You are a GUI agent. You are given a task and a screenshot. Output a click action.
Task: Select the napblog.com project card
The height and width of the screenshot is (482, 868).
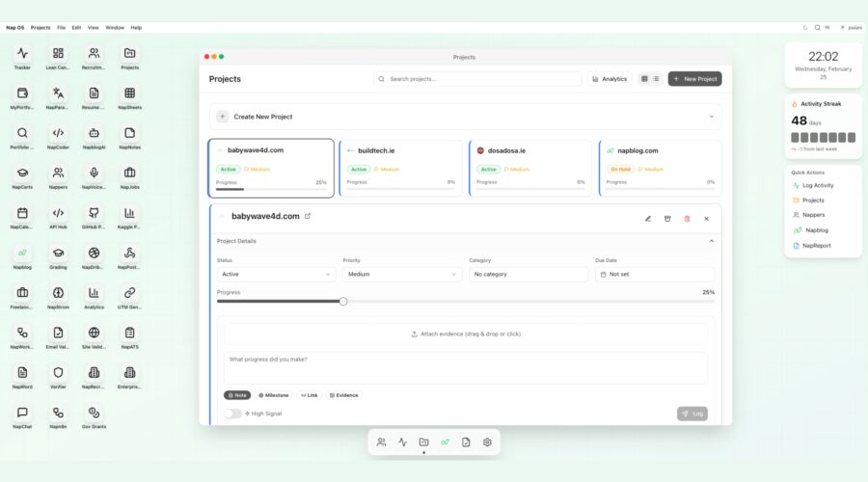[x=660, y=169]
